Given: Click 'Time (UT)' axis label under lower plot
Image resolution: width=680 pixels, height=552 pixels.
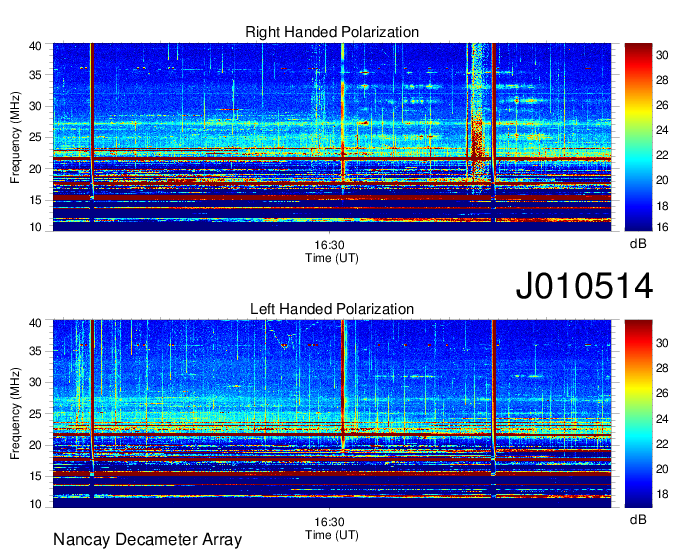Looking at the screenshot, I should [332, 535].
